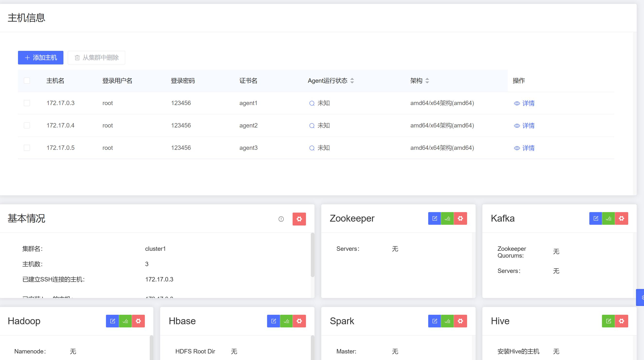Viewport: 644px width, 360px height.
Task: Open the blue settings tab on right edge
Action: pyautogui.click(x=641, y=297)
